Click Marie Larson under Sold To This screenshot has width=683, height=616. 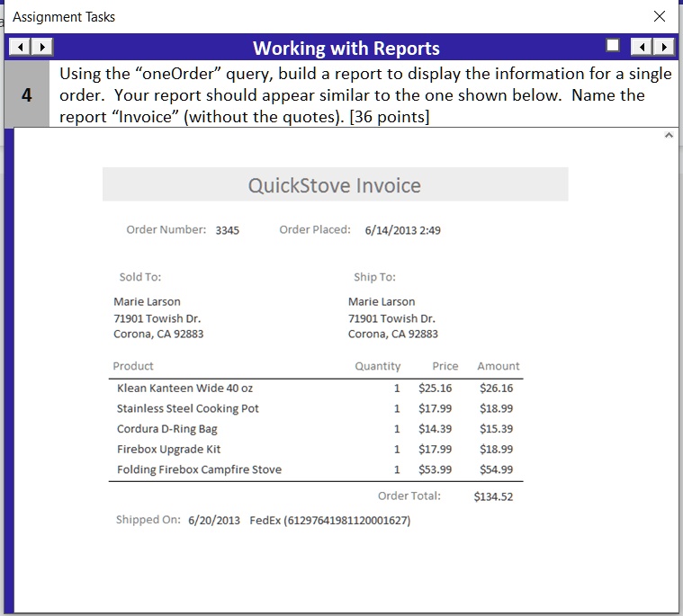pyautogui.click(x=147, y=301)
